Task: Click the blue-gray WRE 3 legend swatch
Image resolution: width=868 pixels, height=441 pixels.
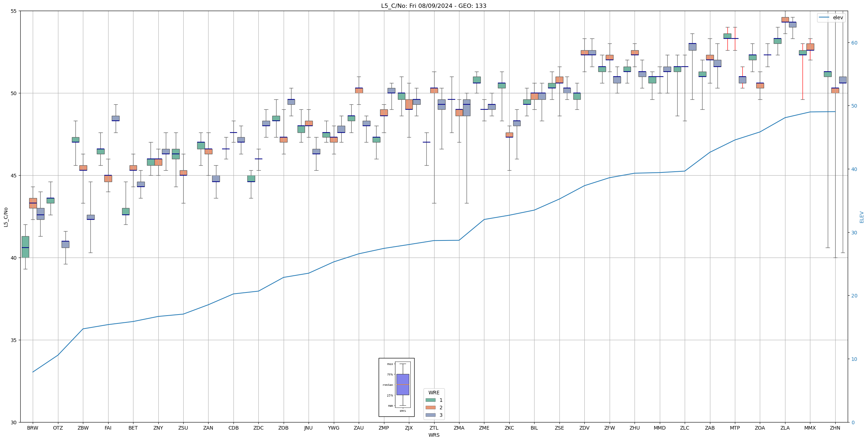Action: (x=430, y=415)
